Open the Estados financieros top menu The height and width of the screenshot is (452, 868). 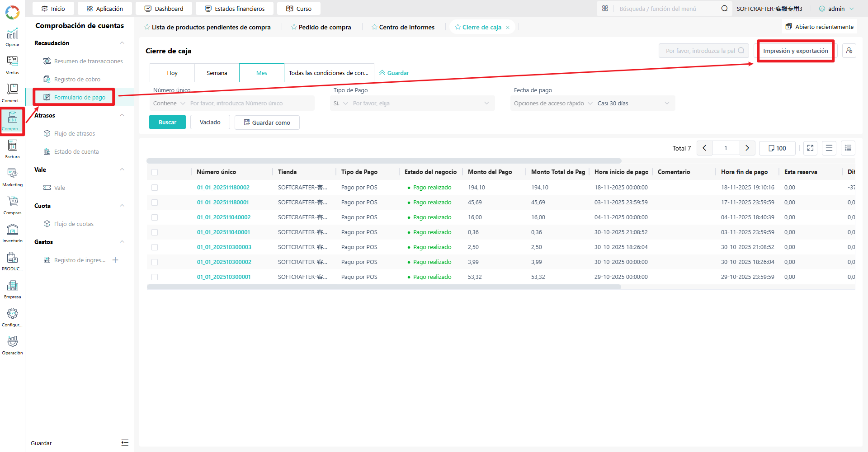pos(235,9)
